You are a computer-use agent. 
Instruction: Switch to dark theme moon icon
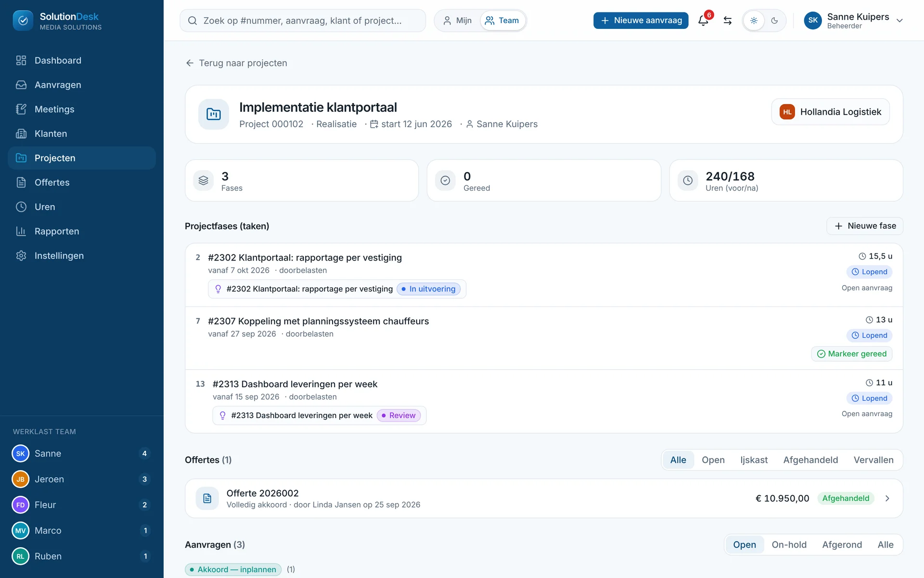pos(774,21)
